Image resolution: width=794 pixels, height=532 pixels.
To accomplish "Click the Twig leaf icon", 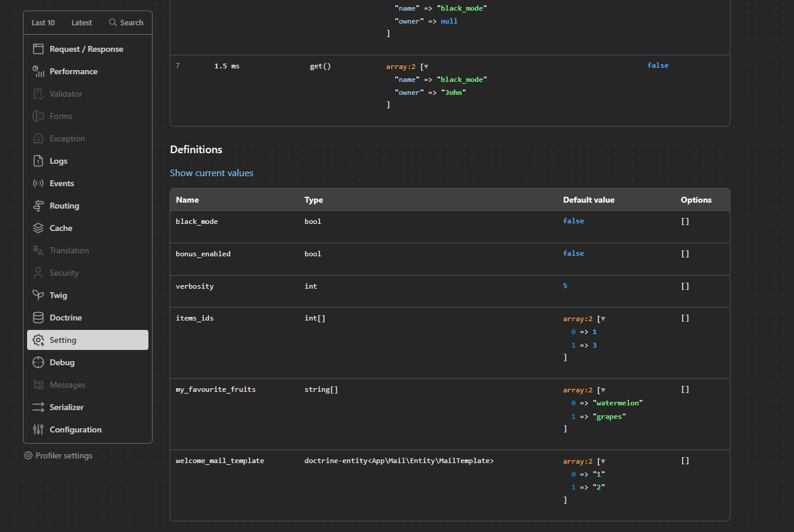I will 38,295.
